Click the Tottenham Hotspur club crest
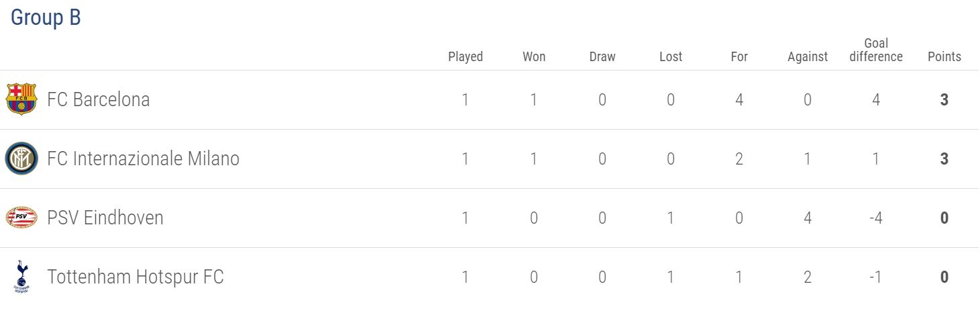This screenshot has width=980, height=311. point(21,277)
